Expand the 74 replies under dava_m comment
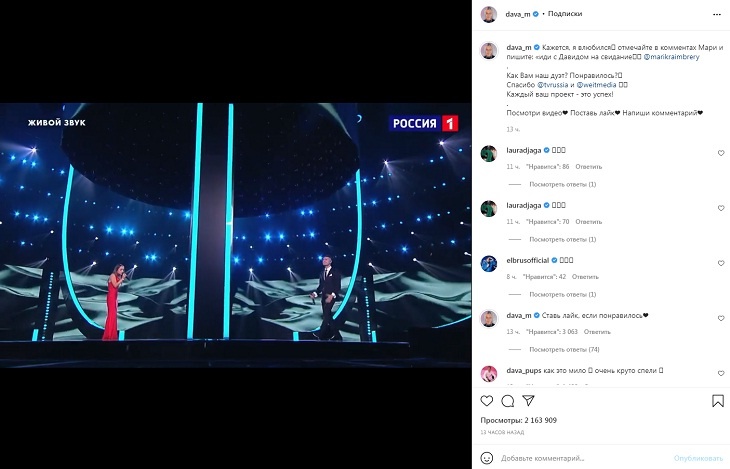This screenshot has width=730, height=469. [564, 349]
